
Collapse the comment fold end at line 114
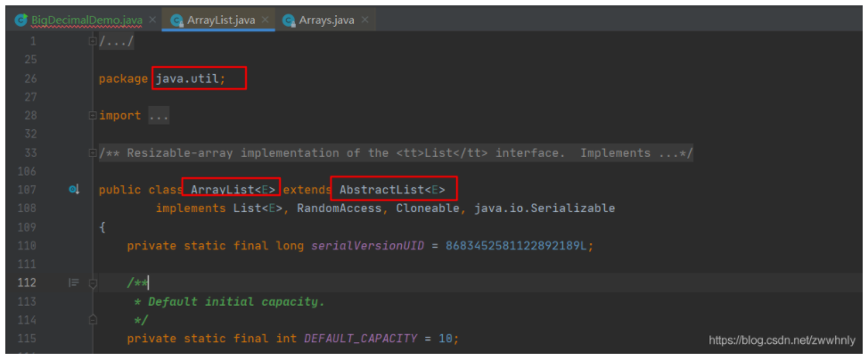click(x=93, y=320)
